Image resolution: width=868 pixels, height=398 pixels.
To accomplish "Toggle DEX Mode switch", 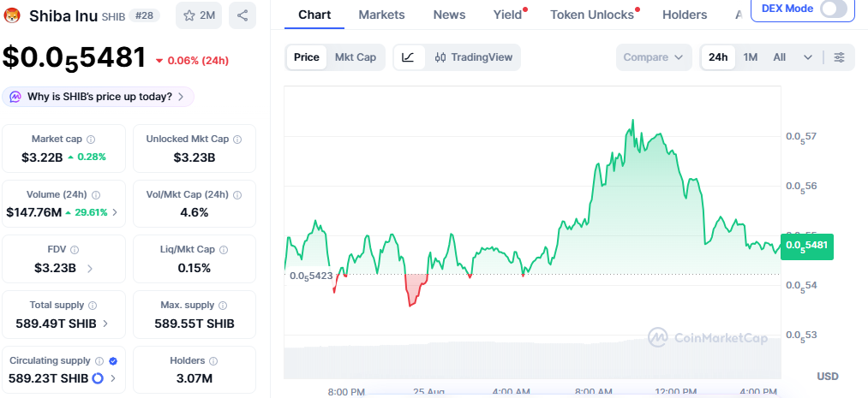I will point(833,9).
